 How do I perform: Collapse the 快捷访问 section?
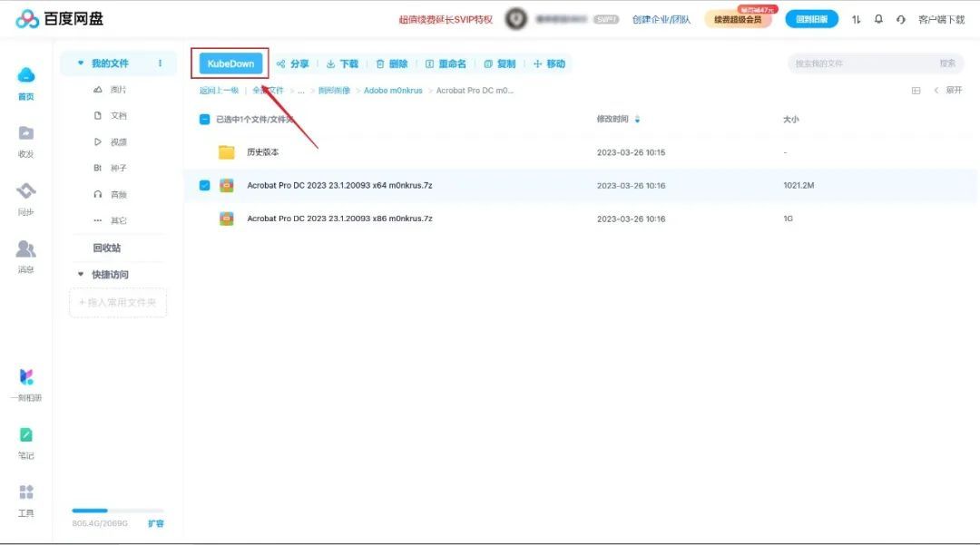[x=80, y=274]
